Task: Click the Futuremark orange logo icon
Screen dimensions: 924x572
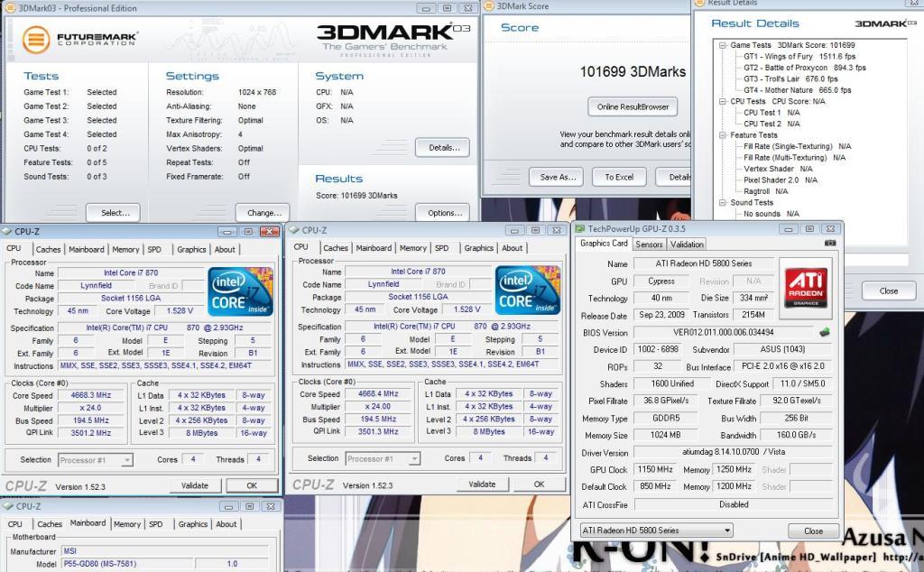Action: coord(36,40)
